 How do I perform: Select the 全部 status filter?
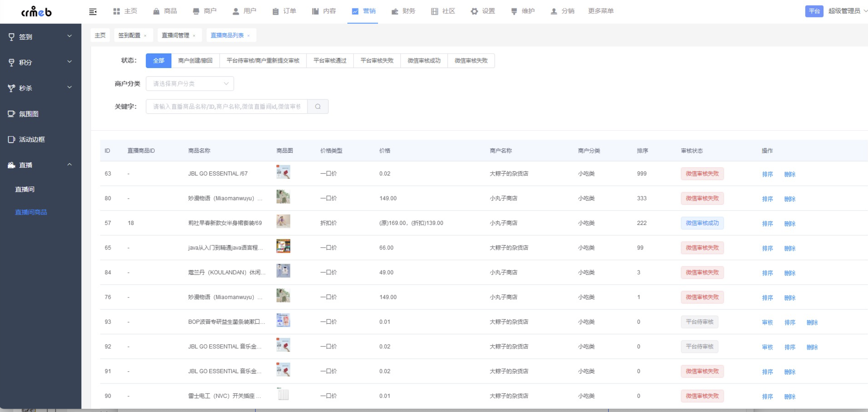[158, 61]
